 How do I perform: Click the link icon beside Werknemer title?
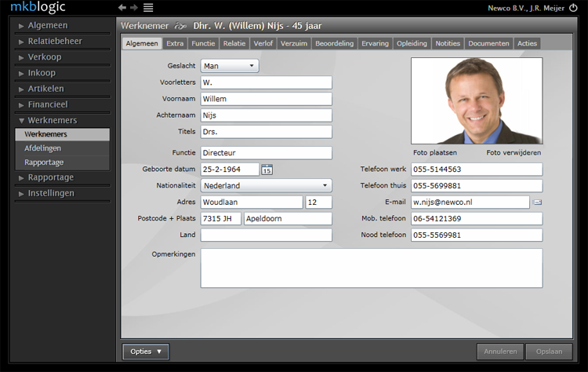(180, 26)
